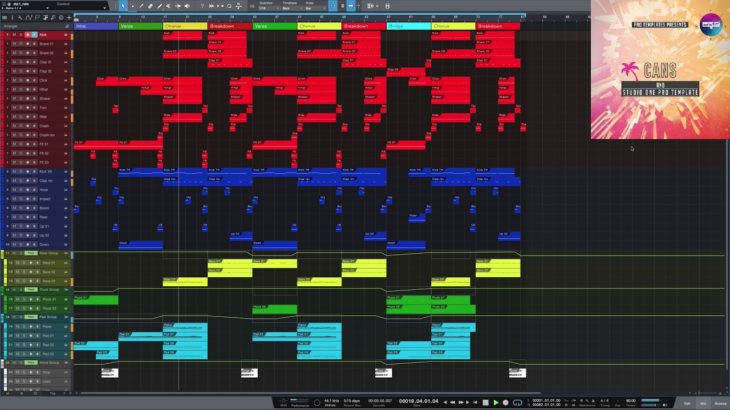Open the Snap mode dropdown
The width and height of the screenshot is (730, 410).
coord(315,8)
